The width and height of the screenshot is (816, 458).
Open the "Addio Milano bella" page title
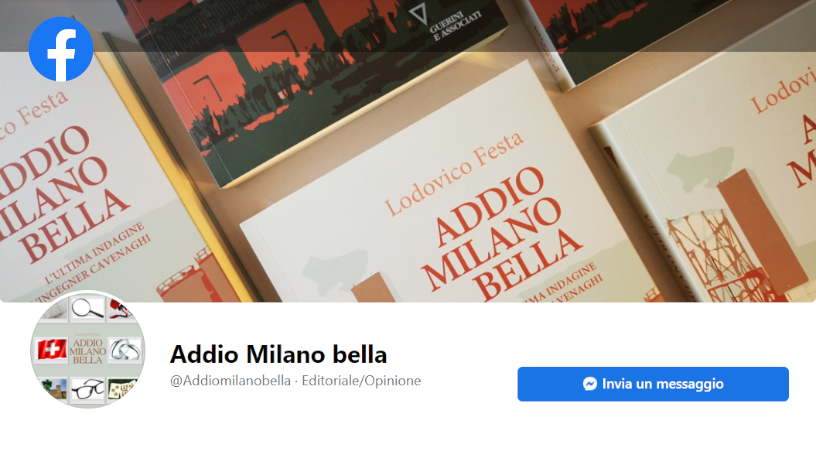pyautogui.click(x=278, y=354)
